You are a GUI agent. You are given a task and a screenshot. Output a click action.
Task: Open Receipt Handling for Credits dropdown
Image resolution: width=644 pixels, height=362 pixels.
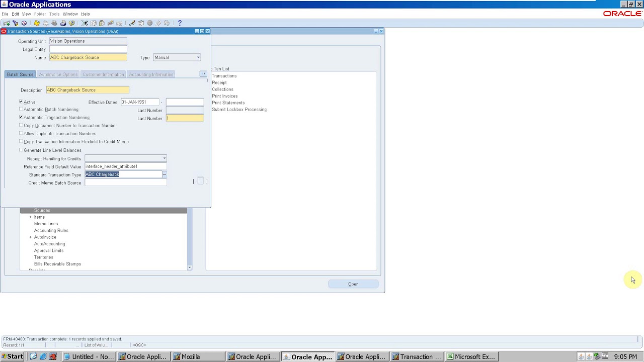(126, 158)
